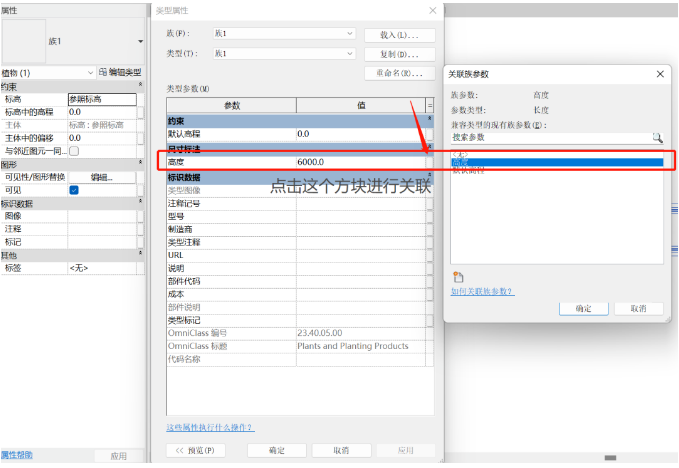Select <无> in the parameter list
Viewport: 679px width, 468px height.
coord(460,155)
